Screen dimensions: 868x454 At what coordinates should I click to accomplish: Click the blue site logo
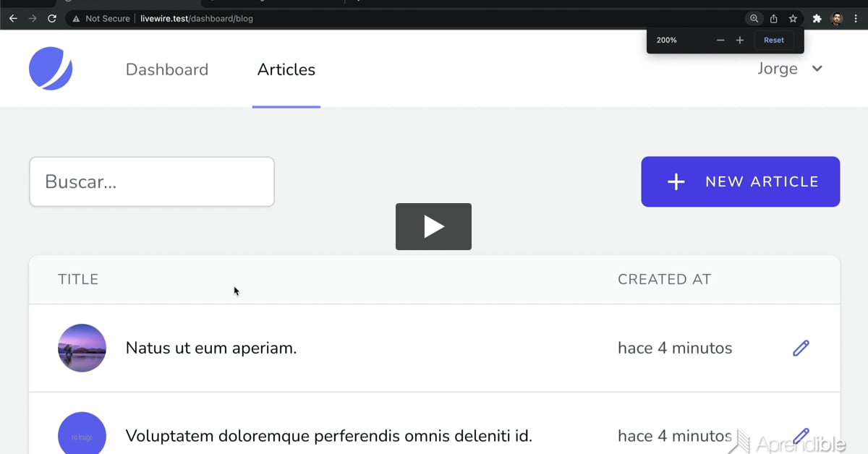point(51,69)
